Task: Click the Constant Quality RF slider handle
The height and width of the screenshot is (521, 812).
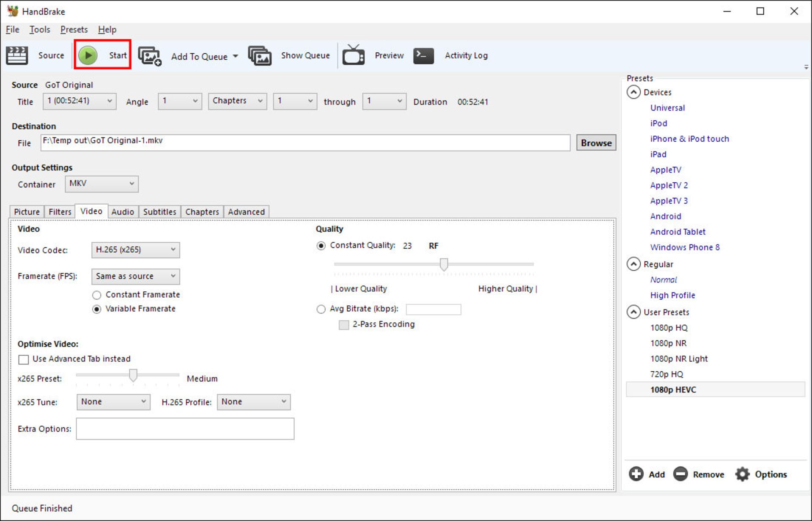Action: pos(444,264)
